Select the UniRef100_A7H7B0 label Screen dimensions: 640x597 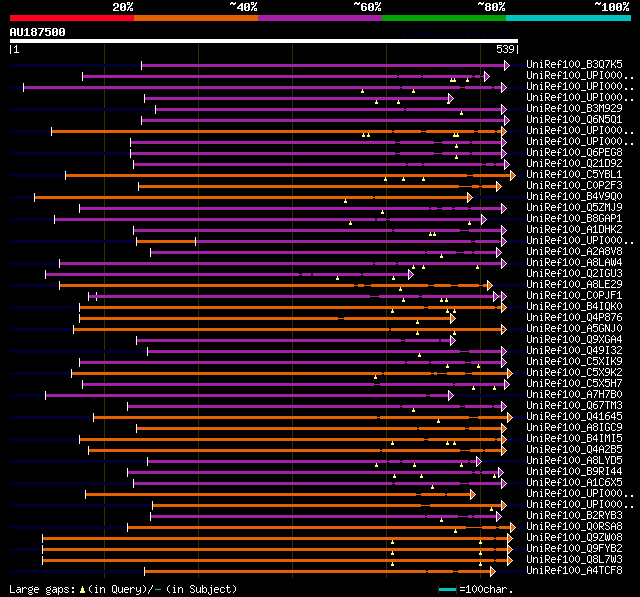click(x=574, y=395)
